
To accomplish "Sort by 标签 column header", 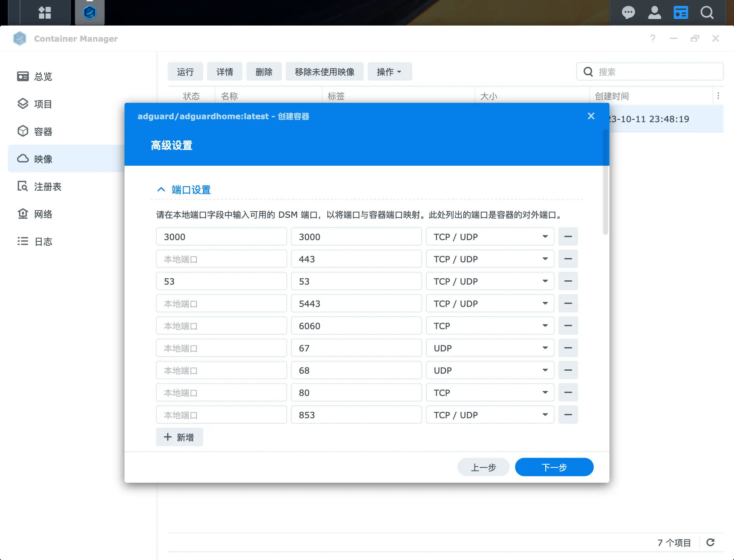I will (398, 96).
